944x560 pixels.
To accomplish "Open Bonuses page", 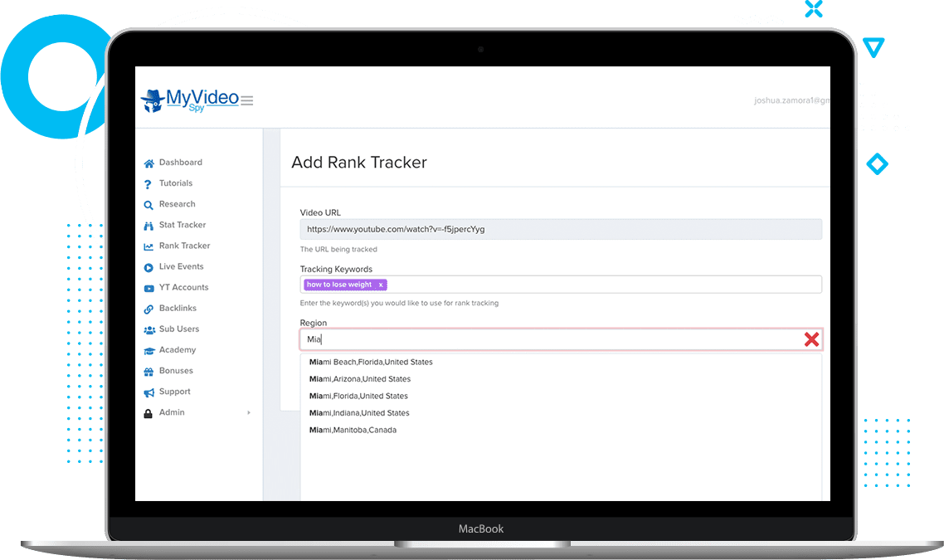I will 176,370.
